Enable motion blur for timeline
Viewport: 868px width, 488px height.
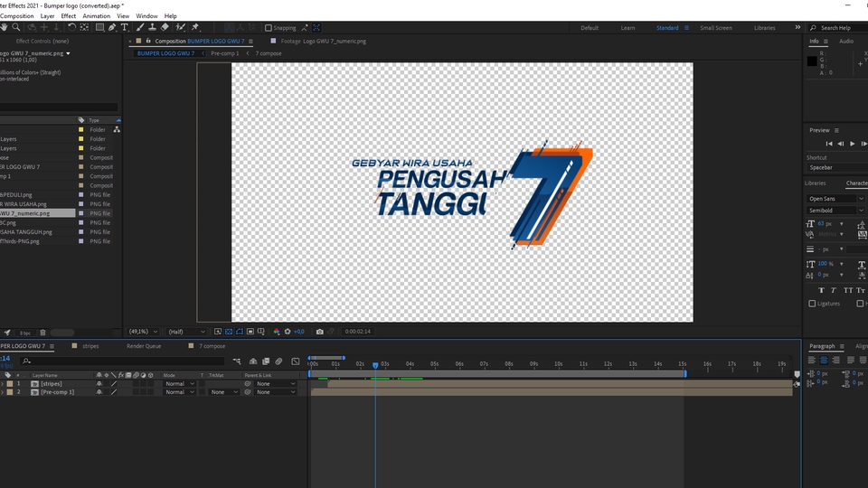279,361
